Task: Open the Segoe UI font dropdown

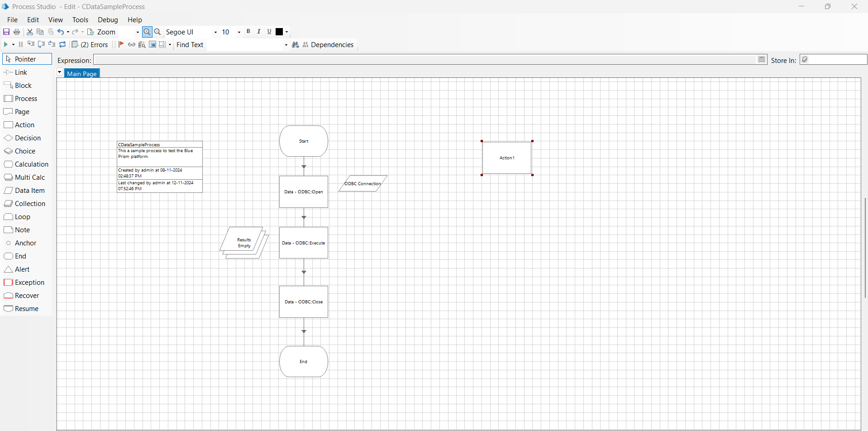Action: (215, 32)
